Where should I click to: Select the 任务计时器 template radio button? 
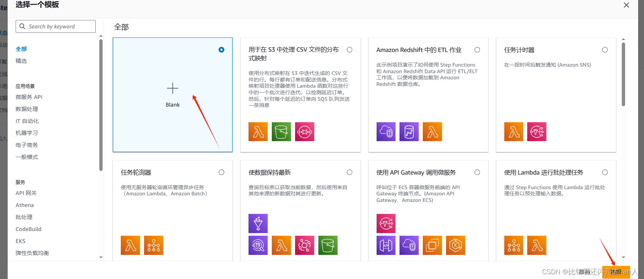pyautogui.click(x=605, y=50)
